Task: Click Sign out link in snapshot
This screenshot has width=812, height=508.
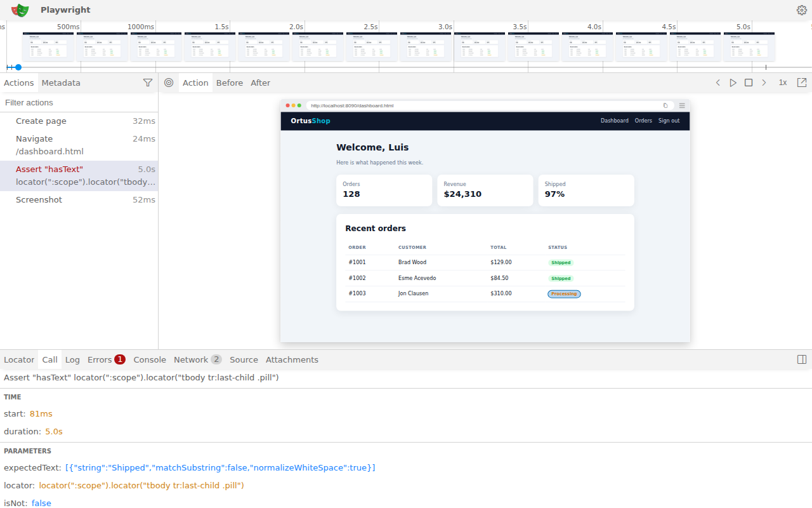Action: coord(669,121)
